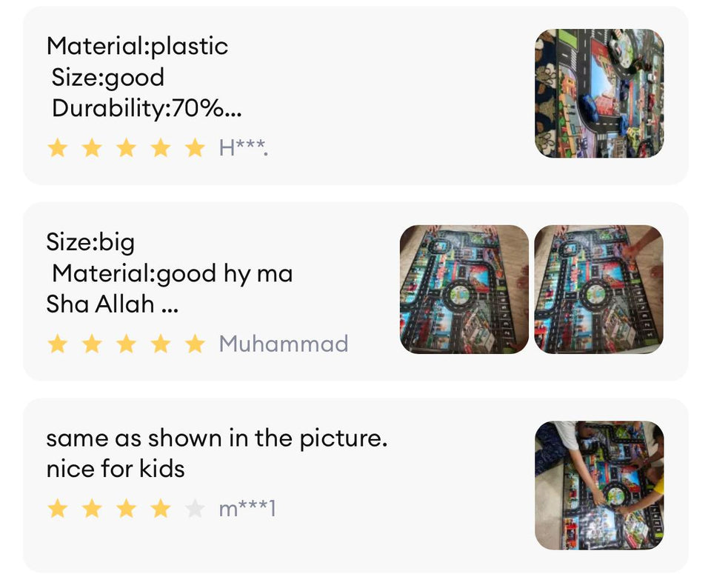Image resolution: width=711 pixels, height=588 pixels.
Task: Click first star of m***1's review
Action: [x=57, y=509]
